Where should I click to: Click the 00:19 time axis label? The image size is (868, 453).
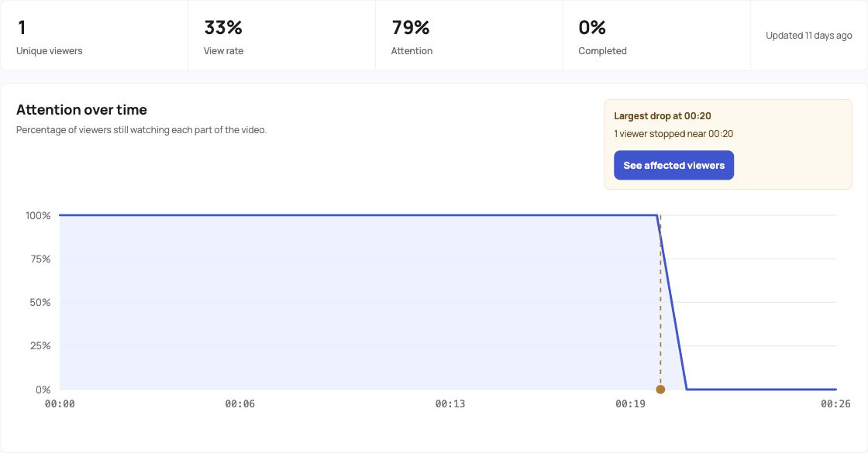pos(630,403)
